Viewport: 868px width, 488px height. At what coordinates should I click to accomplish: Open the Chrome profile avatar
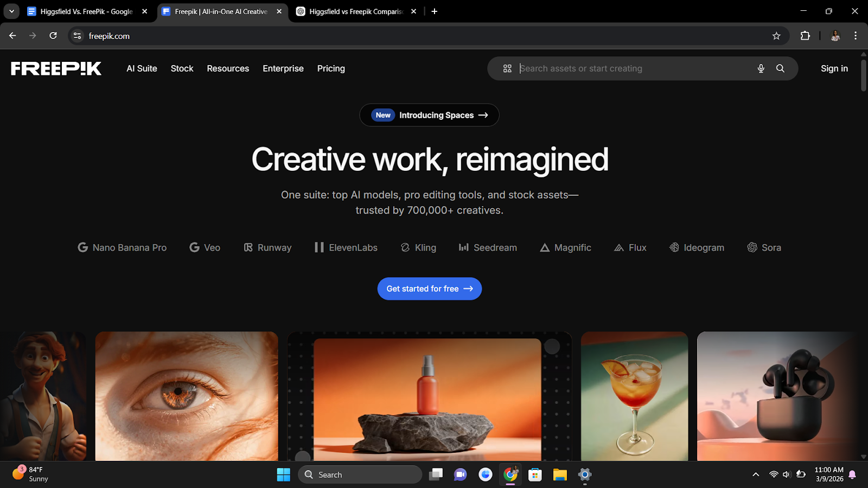835,36
